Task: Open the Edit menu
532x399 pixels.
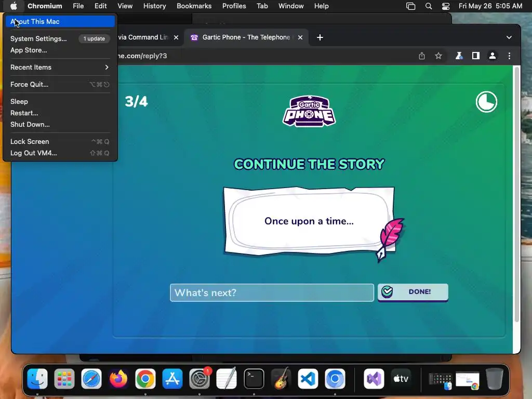Action: pyautogui.click(x=100, y=6)
